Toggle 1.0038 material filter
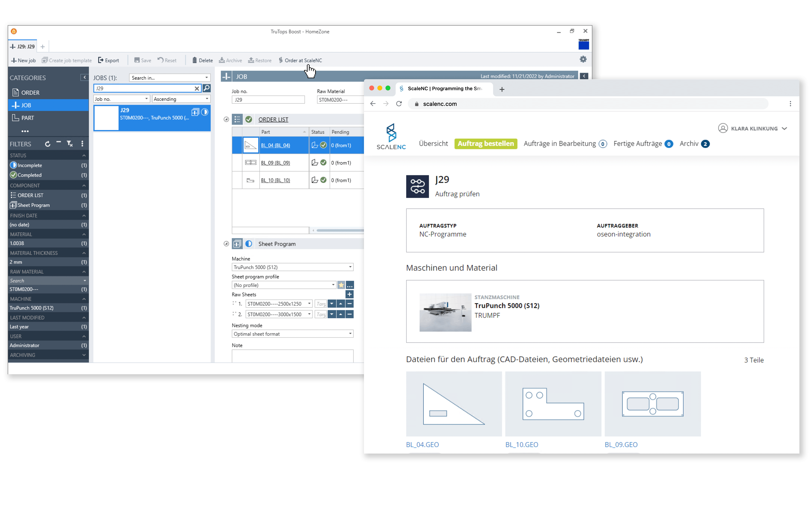 coord(48,243)
